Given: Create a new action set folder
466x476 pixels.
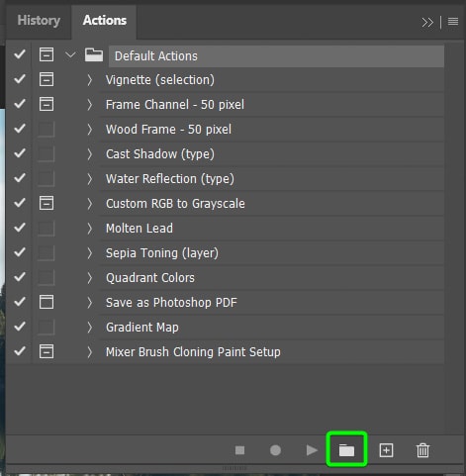Looking at the screenshot, I should [346, 450].
